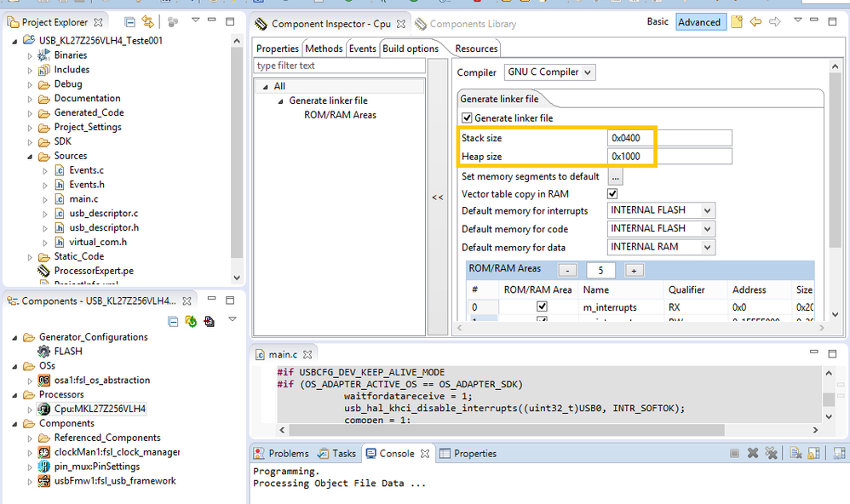Open main.c in Sources folder
The width and height of the screenshot is (850, 504).
pos(83,199)
